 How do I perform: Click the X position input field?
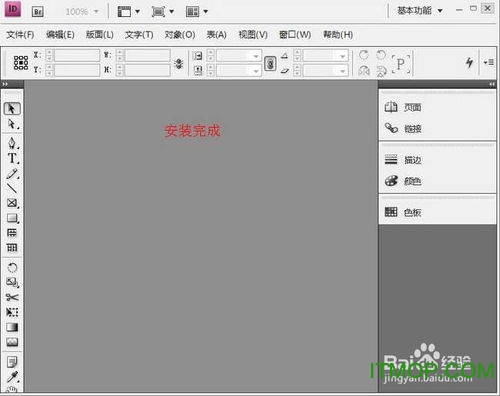click(77, 55)
